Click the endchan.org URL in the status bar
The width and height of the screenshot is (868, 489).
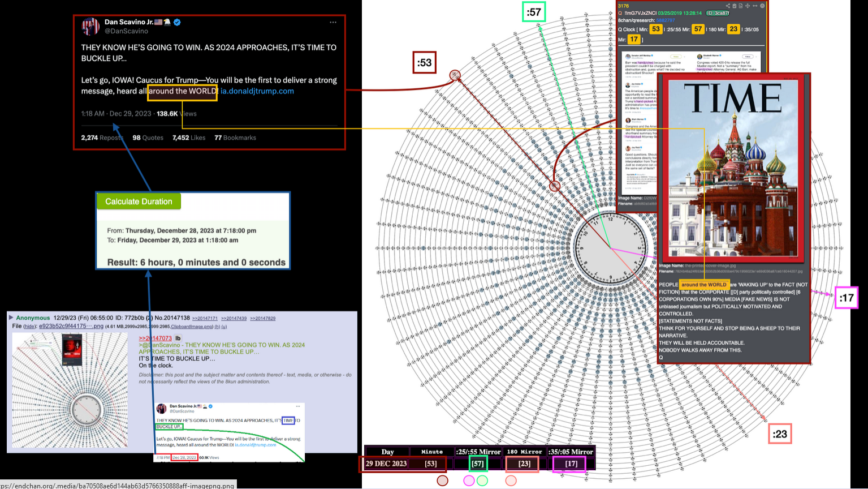click(x=117, y=486)
